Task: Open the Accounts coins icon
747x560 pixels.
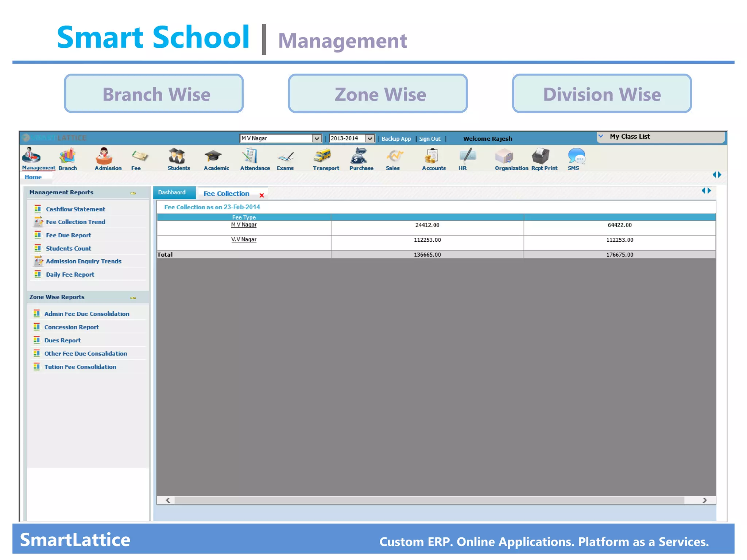Action: [x=431, y=156]
